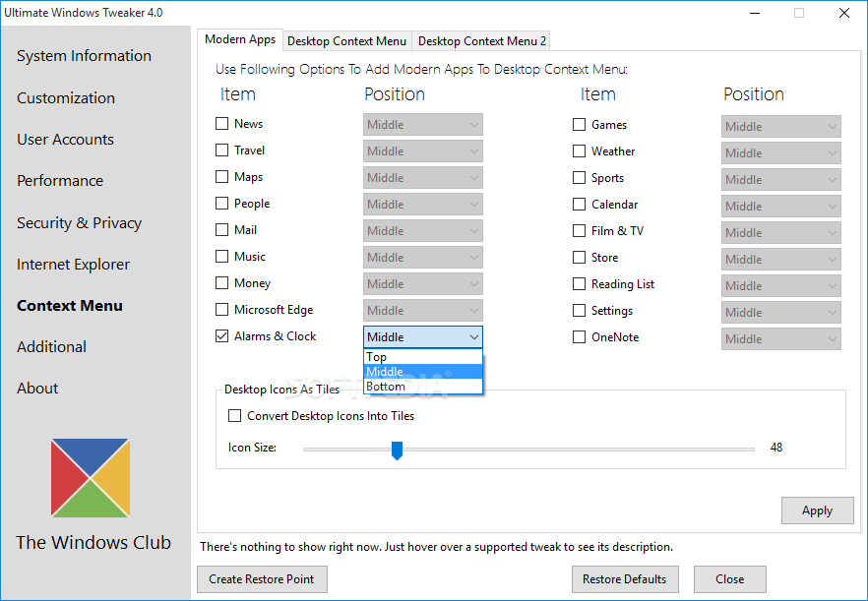
Task: Go to the User Accounts section
Action: (65, 140)
